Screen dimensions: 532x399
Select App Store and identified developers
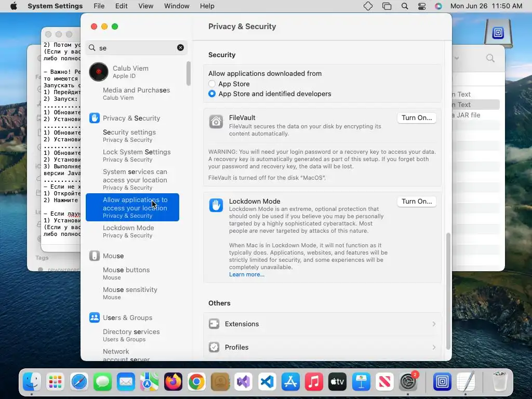212,94
